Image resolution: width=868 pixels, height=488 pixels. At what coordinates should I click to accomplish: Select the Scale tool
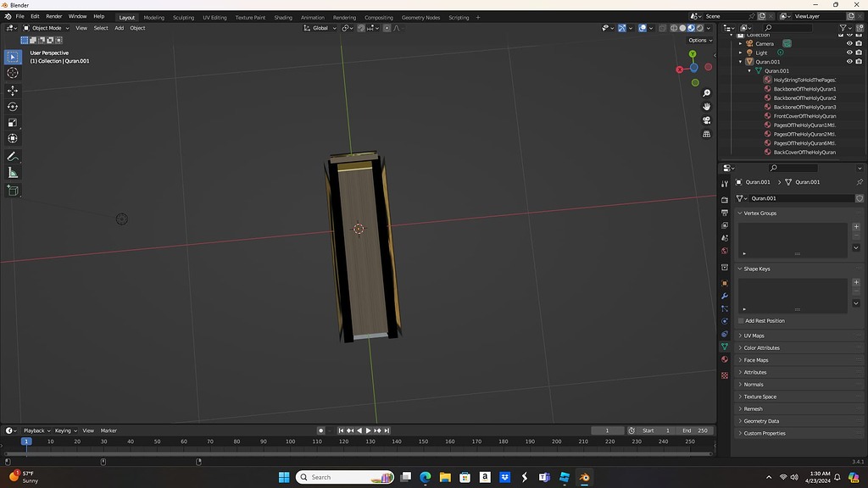point(13,122)
